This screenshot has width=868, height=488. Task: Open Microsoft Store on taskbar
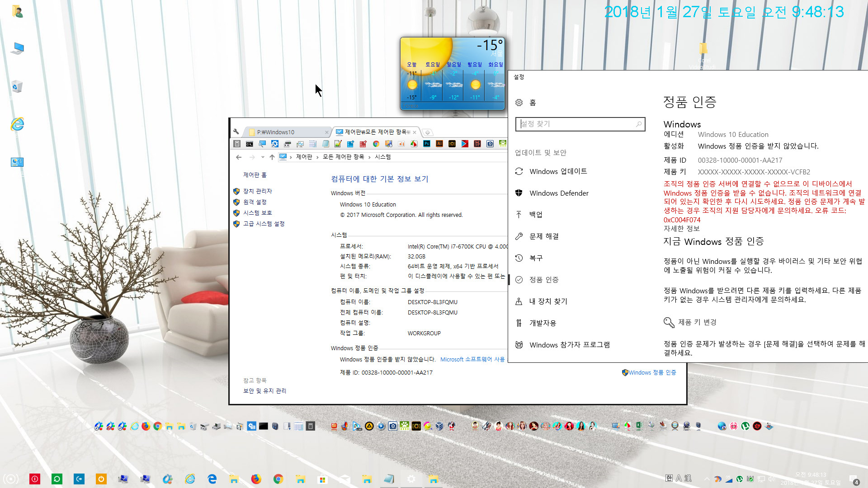click(322, 479)
